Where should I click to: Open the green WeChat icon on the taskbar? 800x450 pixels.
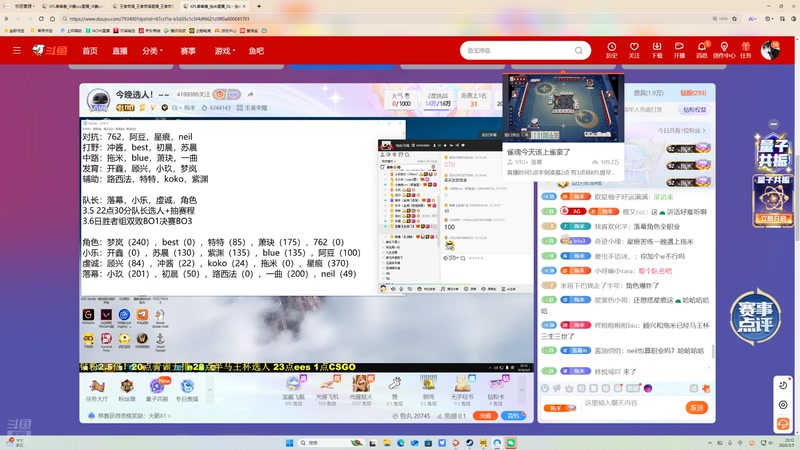(510, 443)
